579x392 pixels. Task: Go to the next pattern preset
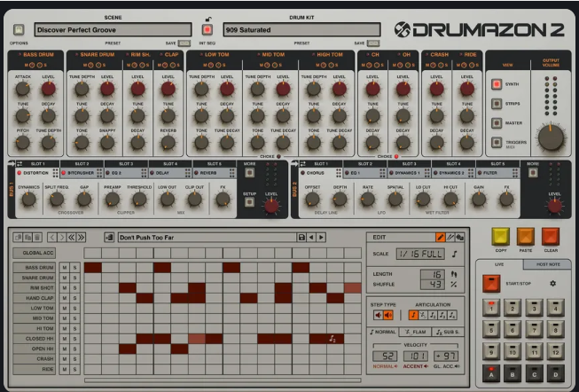tap(321, 237)
